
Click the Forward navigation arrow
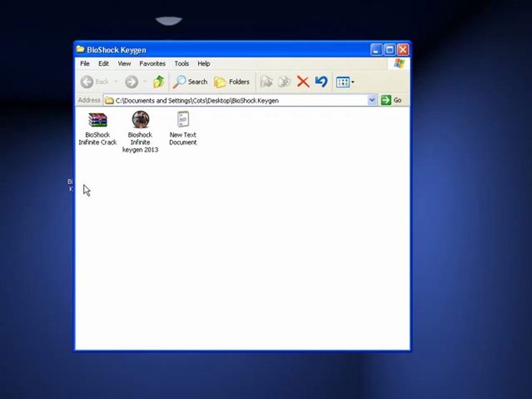(x=131, y=82)
